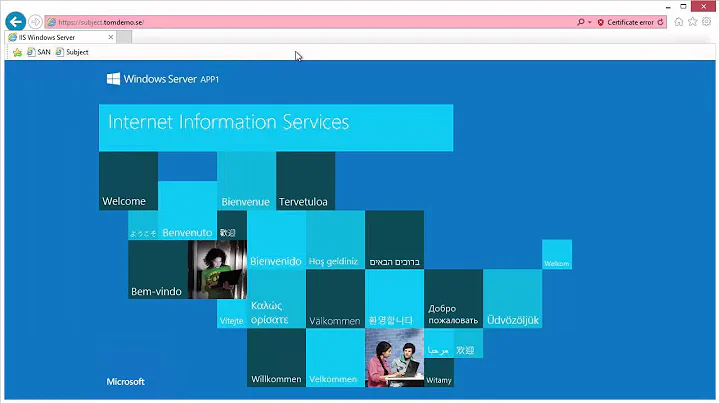Expand the address bar autocomplete dropdown arrow

590,22
